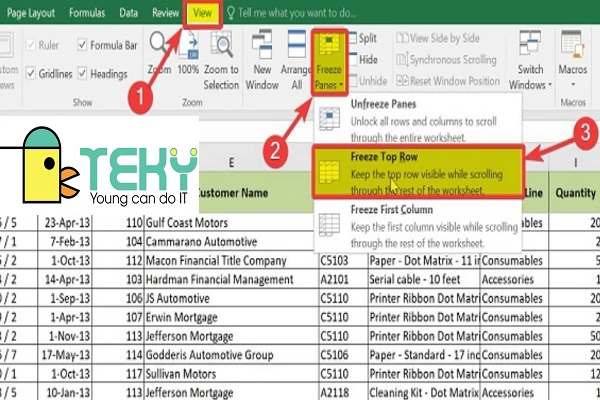Click the Split window command
The width and height of the screenshot is (600, 400).
[x=363, y=38]
